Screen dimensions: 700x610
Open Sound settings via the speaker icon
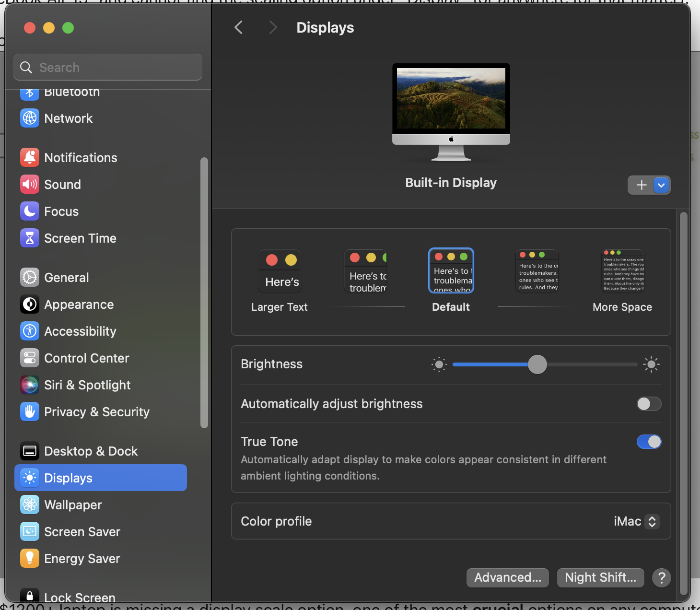point(30,184)
